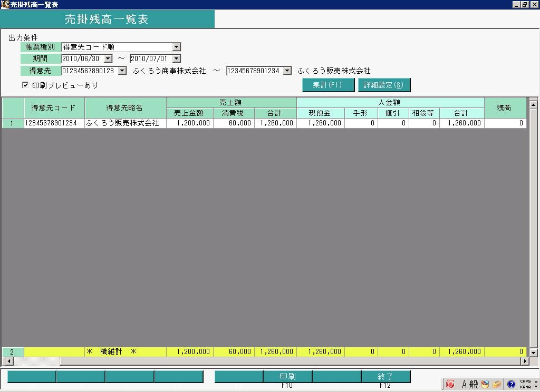Image resolution: width=540 pixels, height=392 pixels.
Task: Click the horizontal scrollbar right arrow
Action: [x=525, y=361]
